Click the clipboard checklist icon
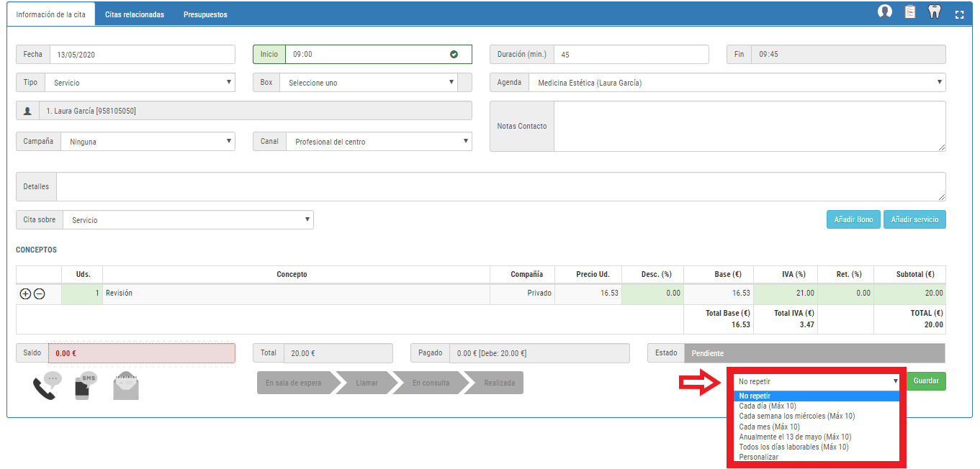Image resolution: width=980 pixels, height=469 pixels. 910,12
